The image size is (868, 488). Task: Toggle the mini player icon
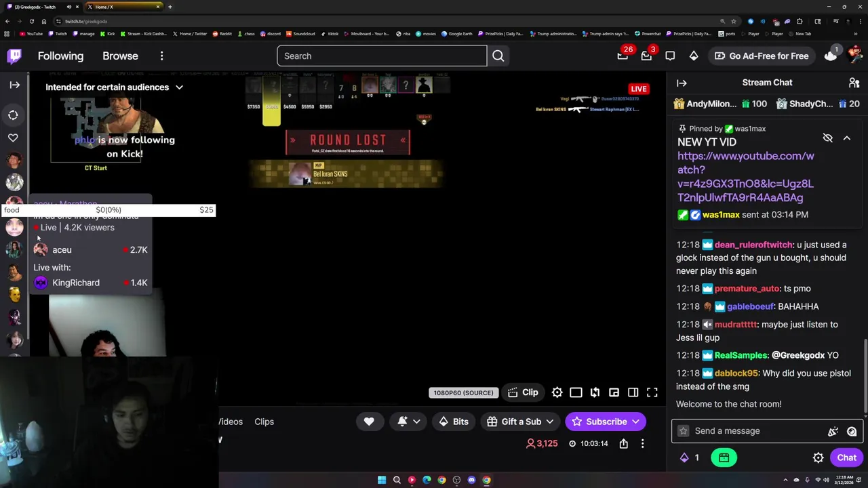614,392
